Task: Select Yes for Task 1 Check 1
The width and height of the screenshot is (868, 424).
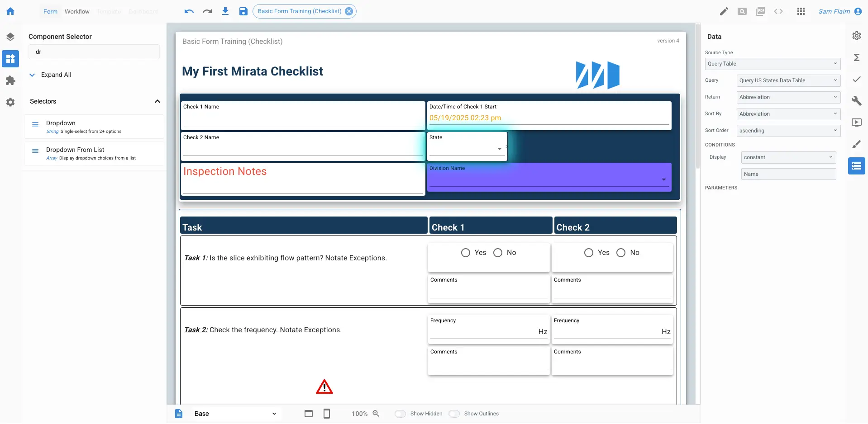Action: [x=466, y=253]
